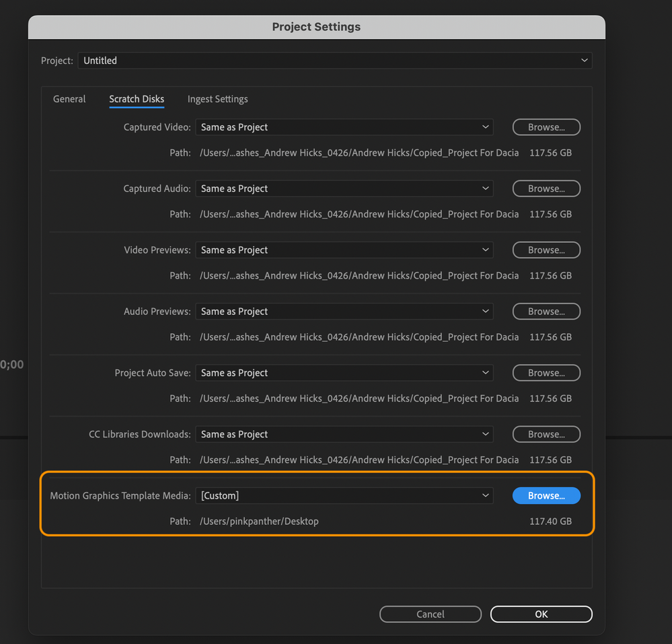Browse for CC Libraries Downloads folder
Image resolution: width=672 pixels, height=644 pixels.
[x=546, y=434]
